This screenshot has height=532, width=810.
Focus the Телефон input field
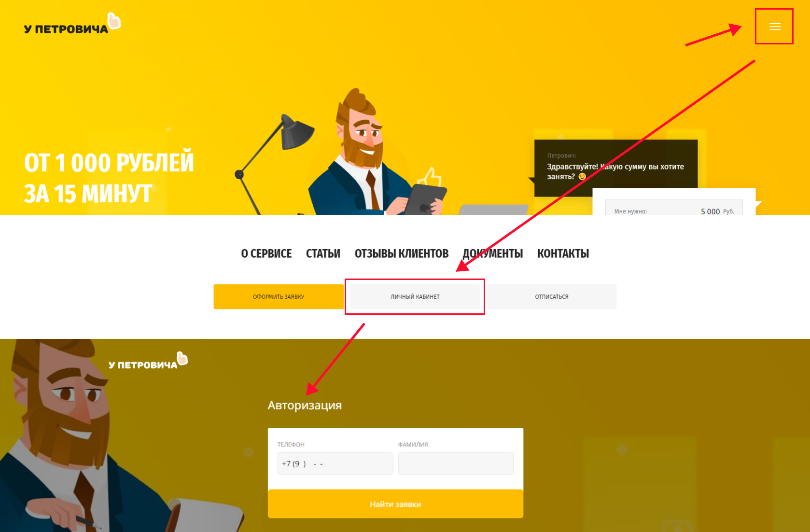click(335, 463)
